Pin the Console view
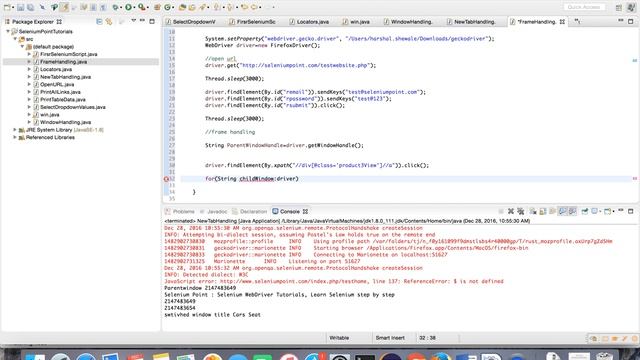Screen dimensions: 640x360 [x=584, y=211]
